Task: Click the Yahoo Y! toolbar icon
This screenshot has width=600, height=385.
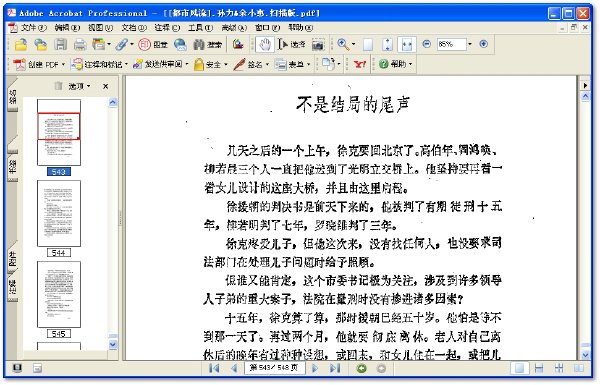Action: (x=359, y=64)
